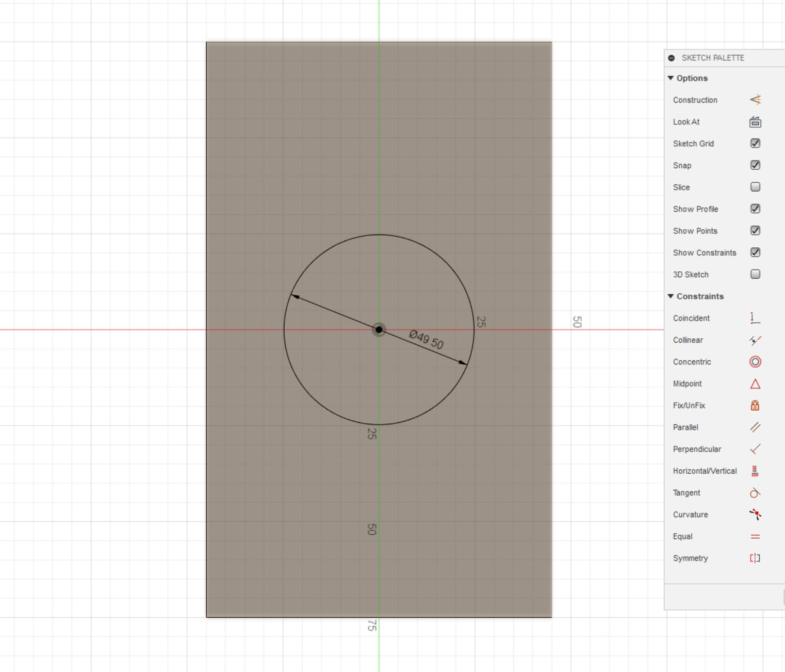Pick the Perpendicular constraint icon
This screenshot has height=672, width=785.
(x=755, y=449)
